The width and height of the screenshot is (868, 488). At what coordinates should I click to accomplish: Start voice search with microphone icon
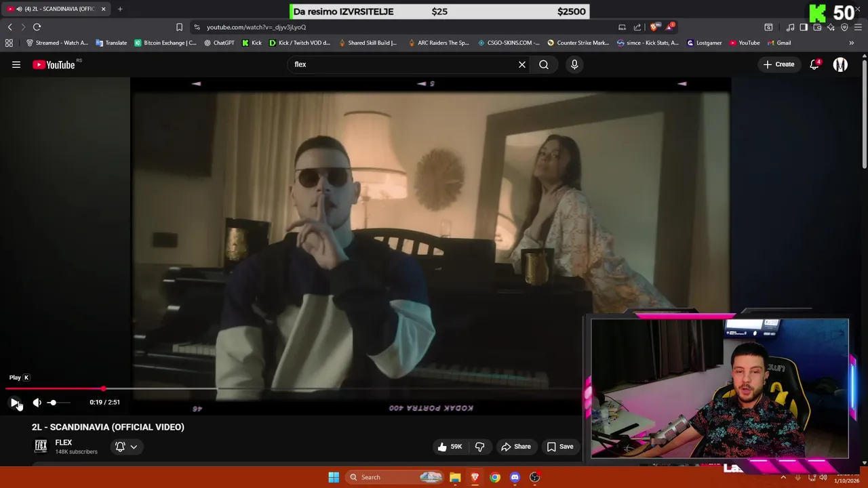574,64
